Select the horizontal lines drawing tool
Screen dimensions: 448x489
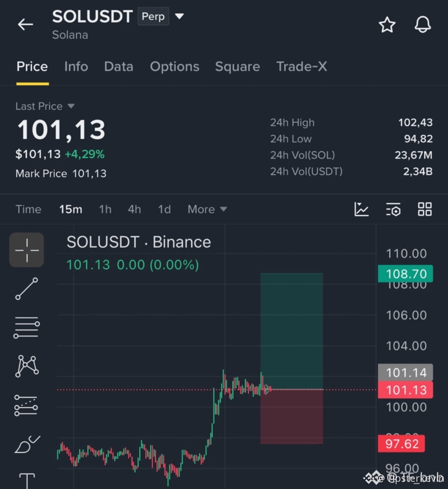27,327
